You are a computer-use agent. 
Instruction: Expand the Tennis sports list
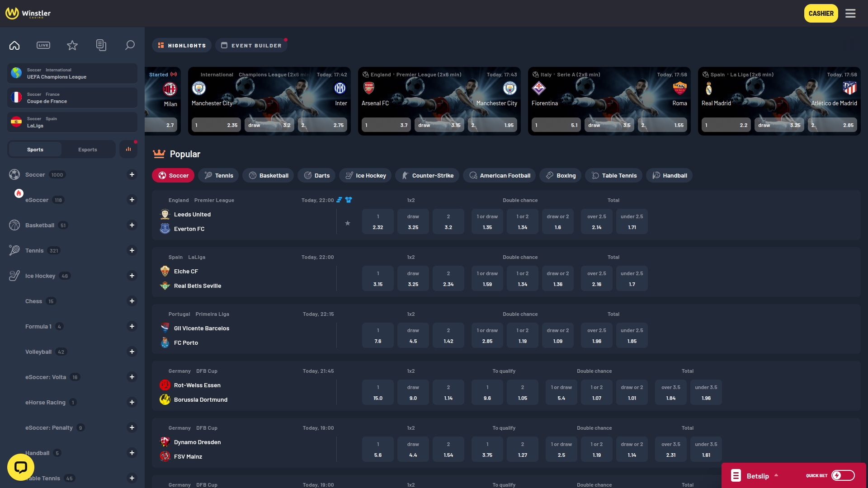tap(132, 250)
